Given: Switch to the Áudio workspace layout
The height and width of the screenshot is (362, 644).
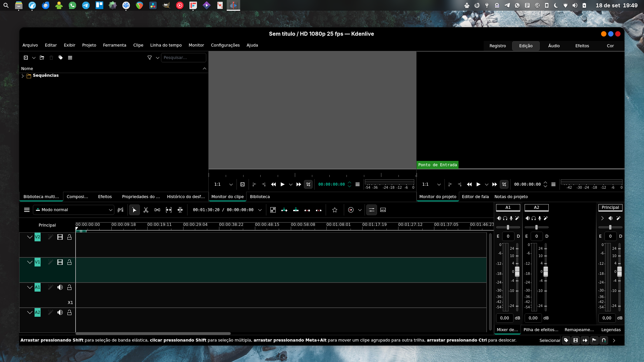Looking at the screenshot, I should [554, 46].
